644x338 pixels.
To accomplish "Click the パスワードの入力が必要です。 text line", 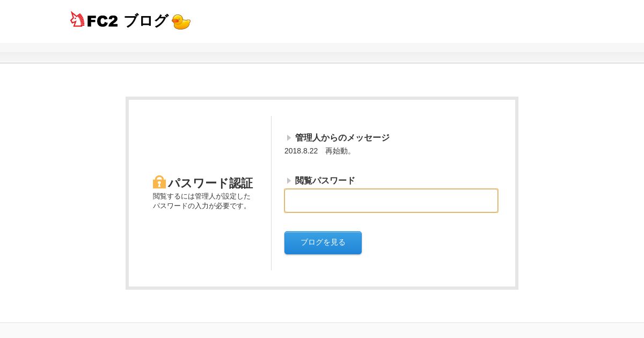I will pyautogui.click(x=202, y=206).
